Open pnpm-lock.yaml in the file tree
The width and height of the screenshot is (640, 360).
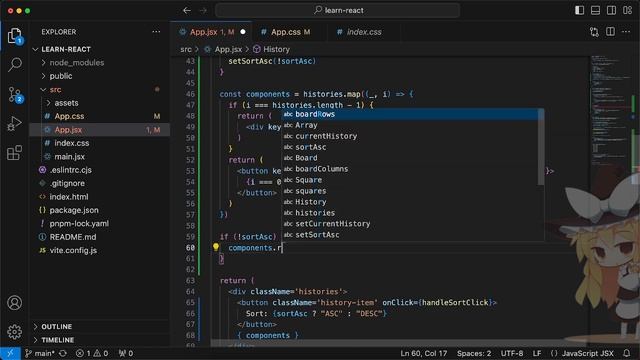pos(79,224)
